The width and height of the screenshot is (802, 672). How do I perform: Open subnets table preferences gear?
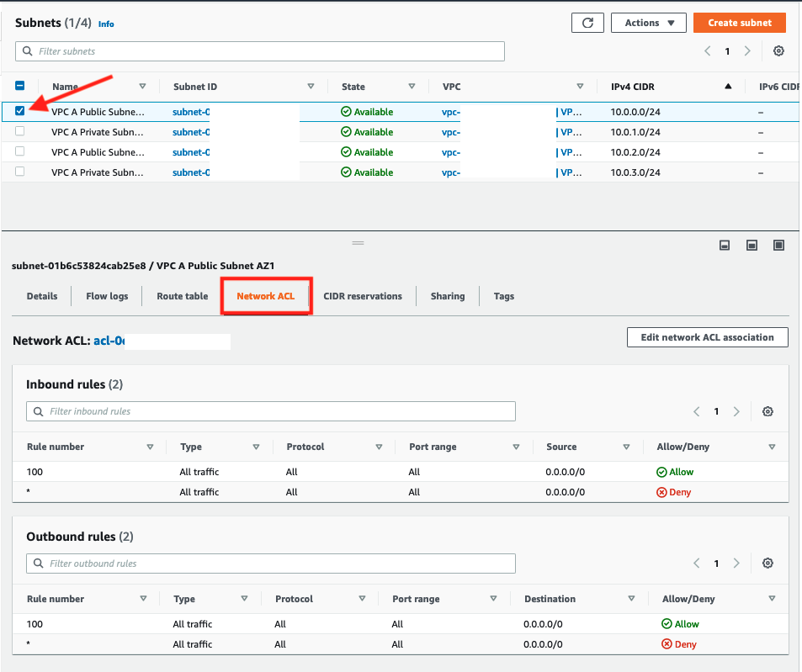click(x=778, y=51)
